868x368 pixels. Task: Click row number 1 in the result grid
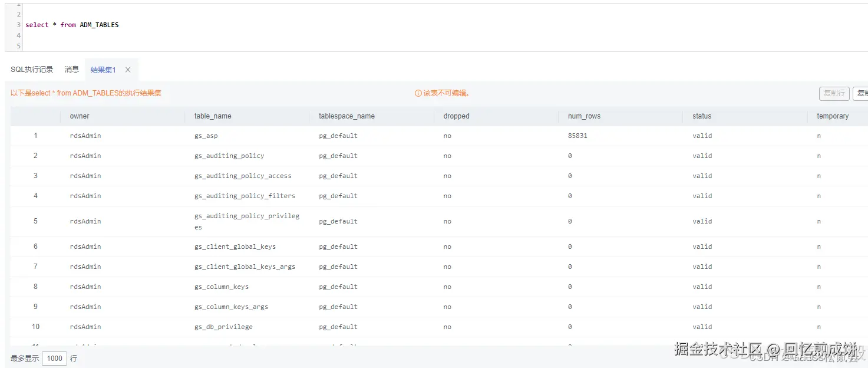pyautogui.click(x=35, y=136)
